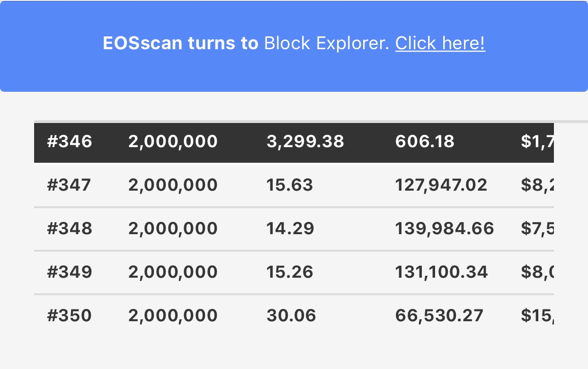Click the 30.06 value
The height and width of the screenshot is (369, 588).
click(x=291, y=316)
